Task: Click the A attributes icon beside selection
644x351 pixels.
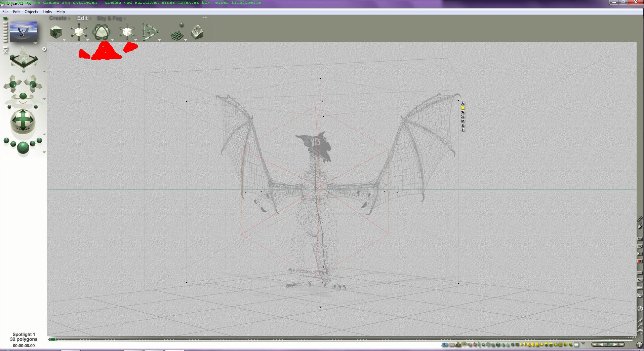Action: (x=463, y=103)
